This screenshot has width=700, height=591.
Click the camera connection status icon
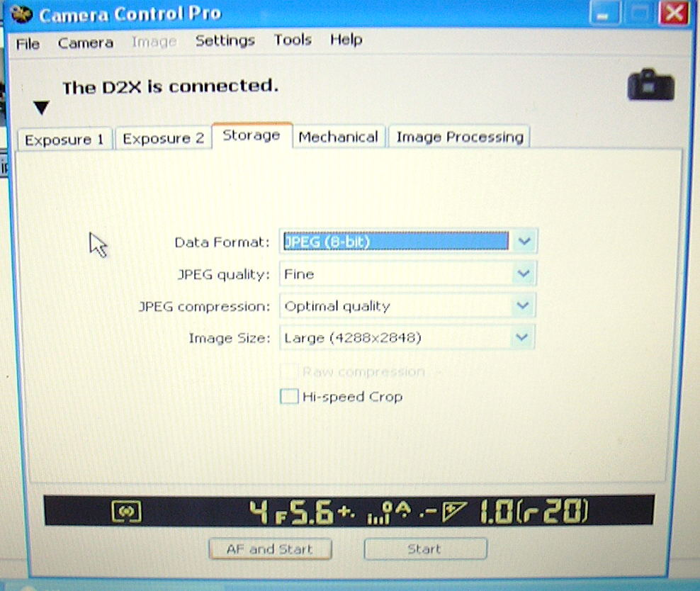[x=651, y=85]
